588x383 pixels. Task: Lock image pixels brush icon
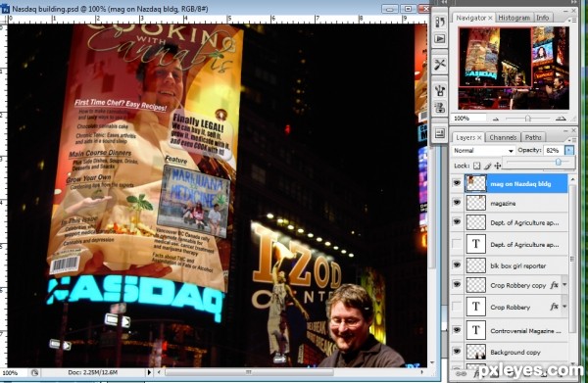[x=487, y=166]
